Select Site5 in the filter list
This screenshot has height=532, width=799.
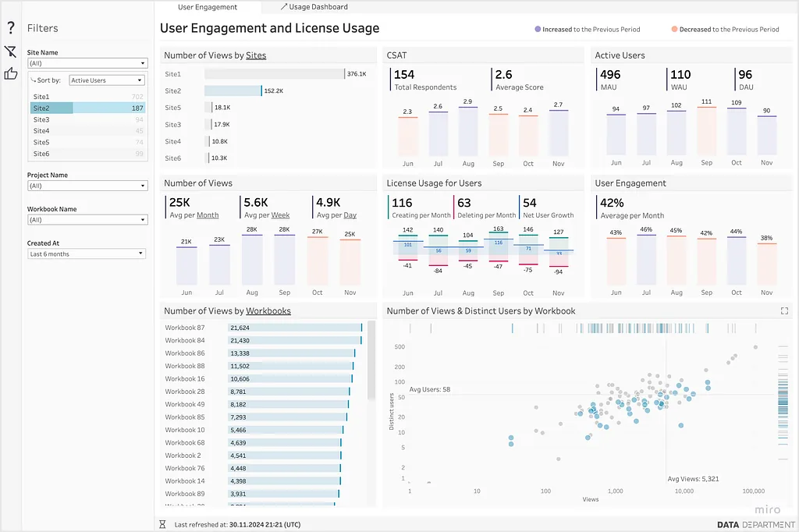point(87,142)
